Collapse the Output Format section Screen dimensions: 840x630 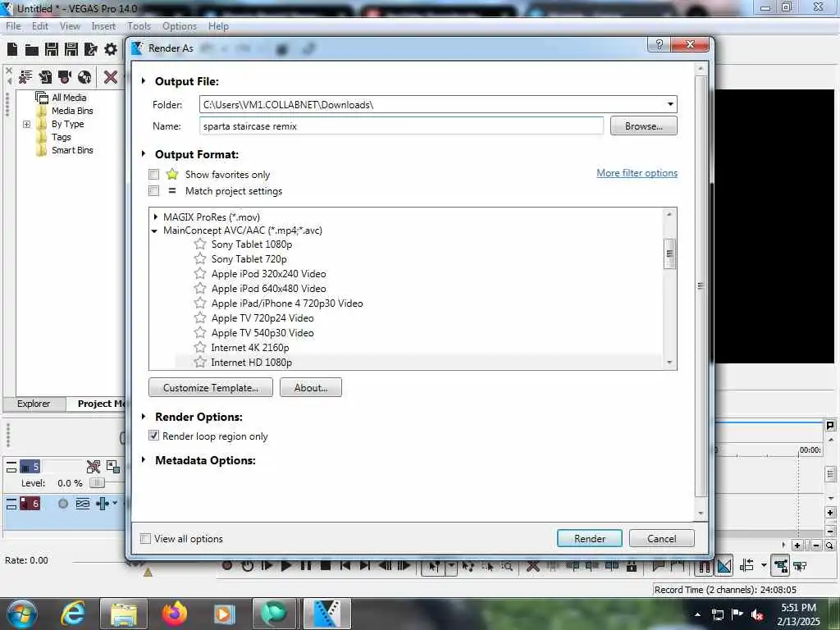pos(143,153)
